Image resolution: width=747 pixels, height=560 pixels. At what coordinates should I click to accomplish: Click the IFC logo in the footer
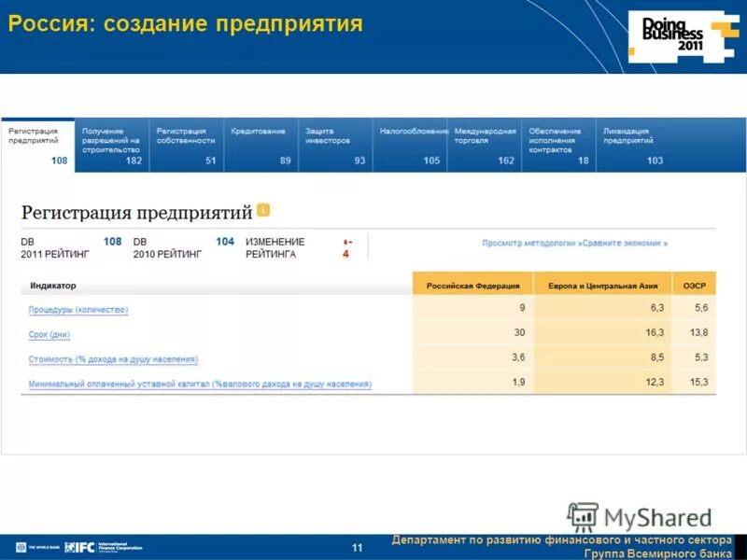80,547
